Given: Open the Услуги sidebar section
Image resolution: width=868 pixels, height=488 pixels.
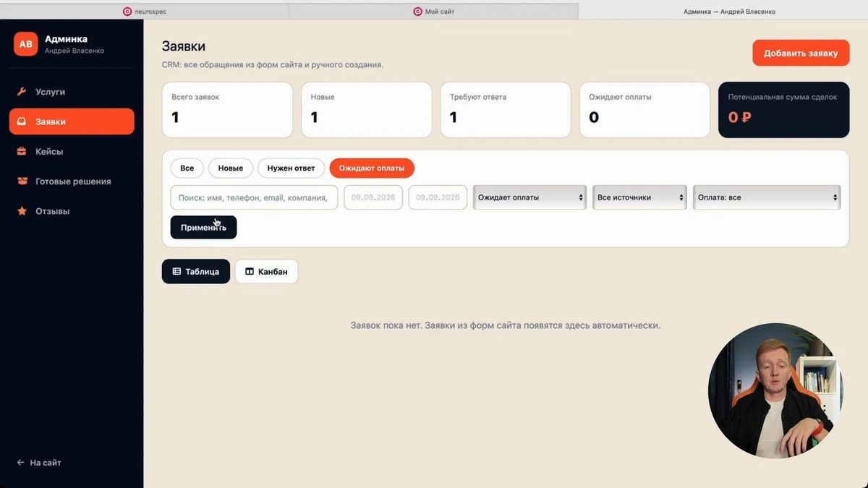Looking at the screenshot, I should point(72,92).
